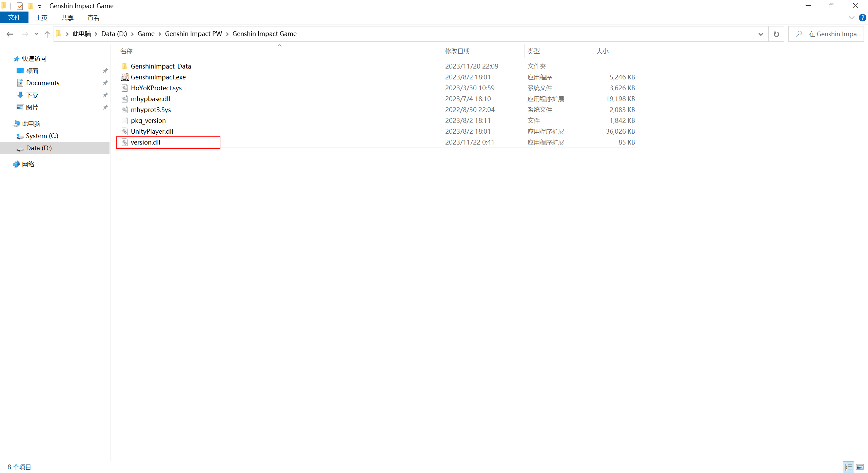868x473 pixels.
Task: Navigate to 此电脑 in breadcrumb
Action: 82,34
